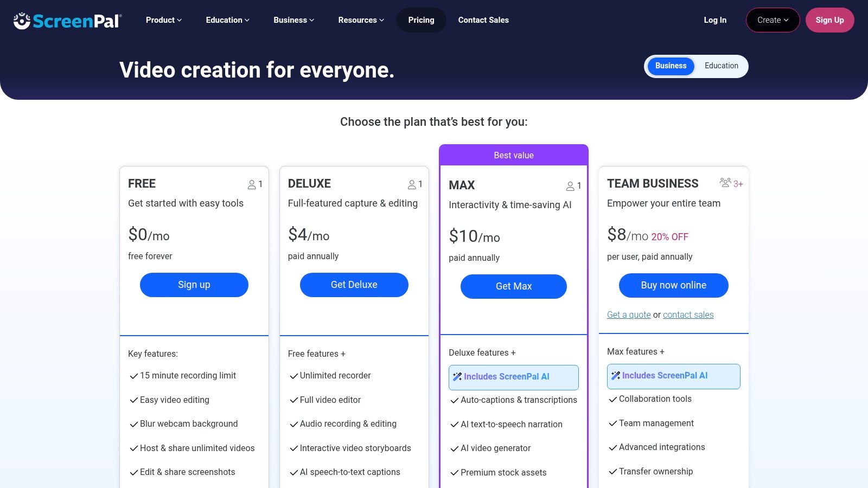Viewport: 868px width, 488px height.
Task: Click the Best value banner on MAX
Action: pyautogui.click(x=513, y=155)
